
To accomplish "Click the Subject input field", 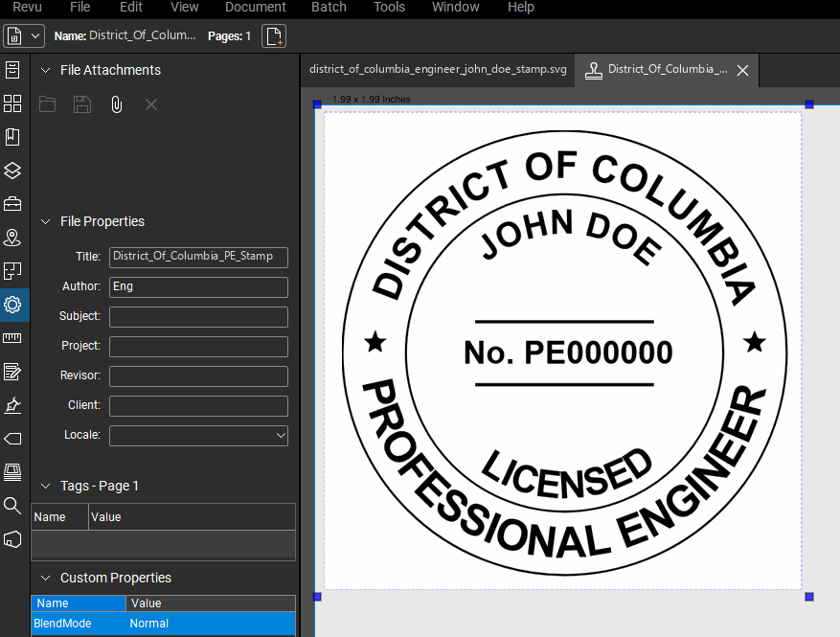I will pos(198,317).
